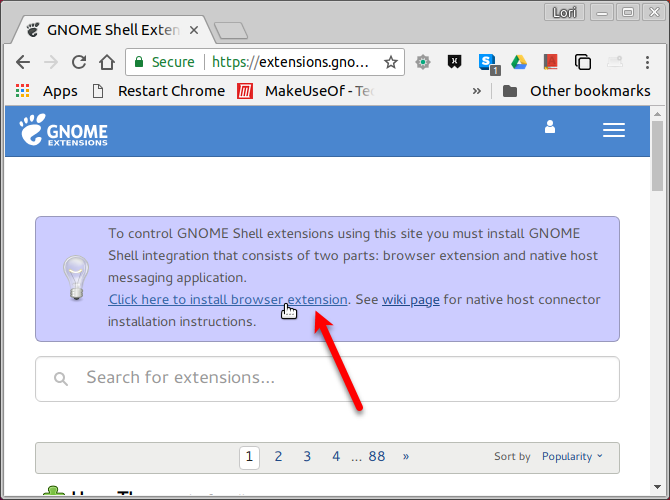This screenshot has width=670, height=500.
Task: Click the Search for extensions field
Action: [327, 379]
